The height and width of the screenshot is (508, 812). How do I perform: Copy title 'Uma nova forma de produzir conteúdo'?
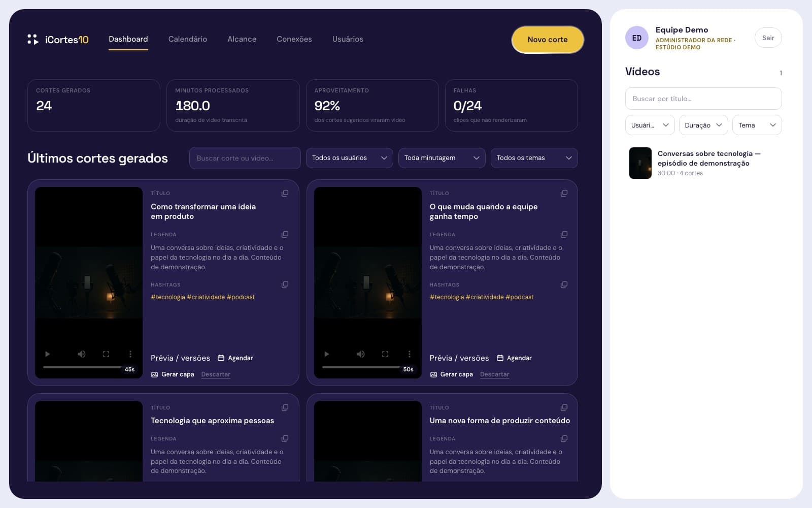tap(564, 407)
